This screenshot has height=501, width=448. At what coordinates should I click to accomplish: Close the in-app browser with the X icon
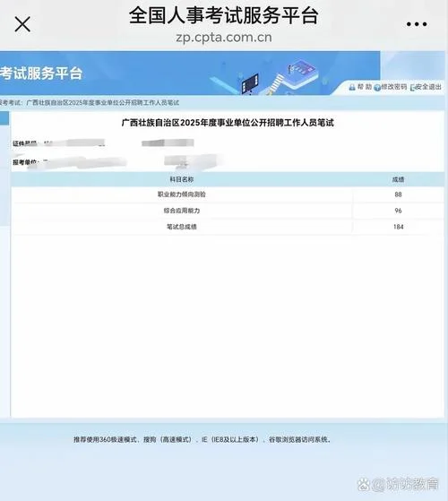point(22,24)
